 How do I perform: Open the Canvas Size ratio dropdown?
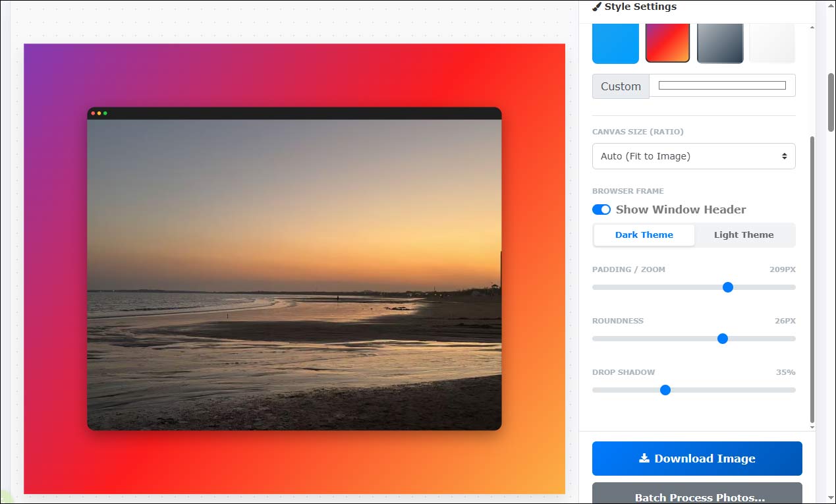[693, 156]
